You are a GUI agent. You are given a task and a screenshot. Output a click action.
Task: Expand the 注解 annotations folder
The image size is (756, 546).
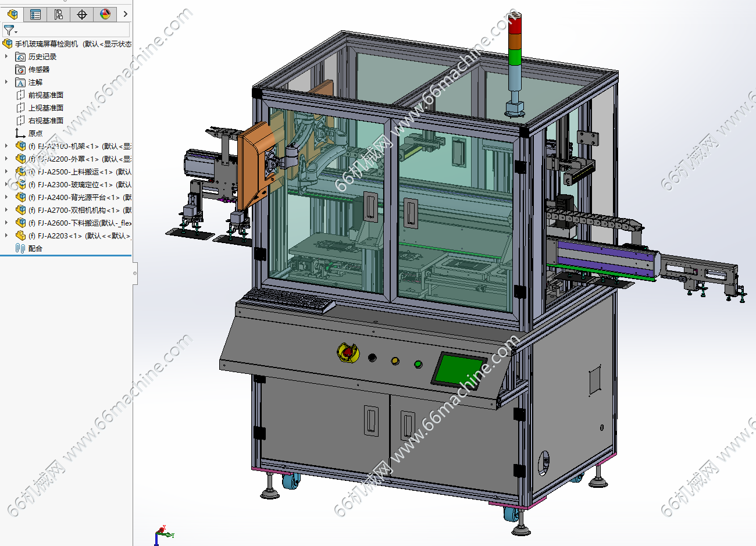pos(6,82)
